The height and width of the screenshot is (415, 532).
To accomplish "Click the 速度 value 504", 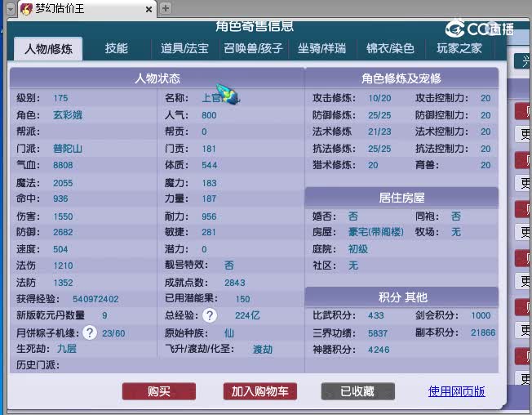I will click(x=60, y=249).
